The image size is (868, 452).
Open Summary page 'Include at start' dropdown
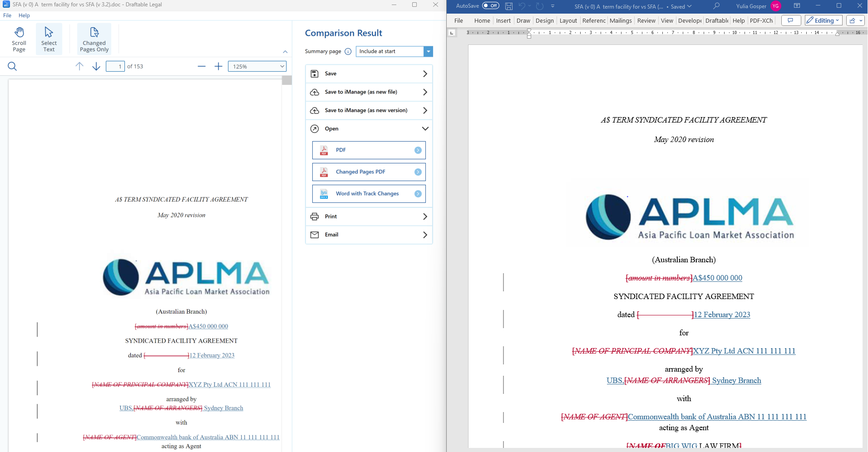[x=394, y=51]
